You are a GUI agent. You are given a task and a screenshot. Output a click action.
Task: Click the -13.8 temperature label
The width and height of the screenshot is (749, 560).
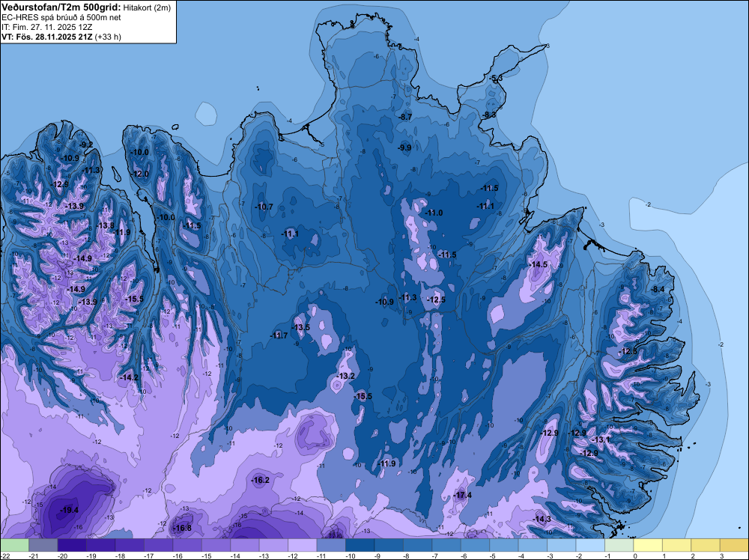(105, 225)
